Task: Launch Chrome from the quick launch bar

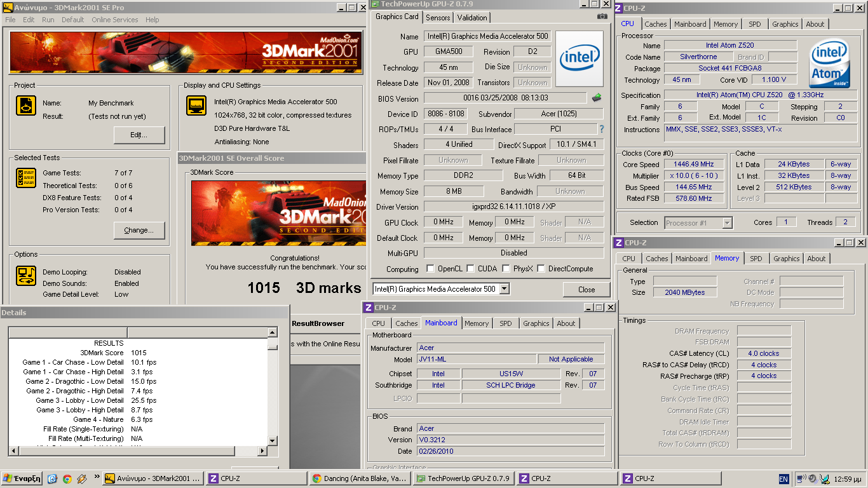Action: (x=67, y=478)
